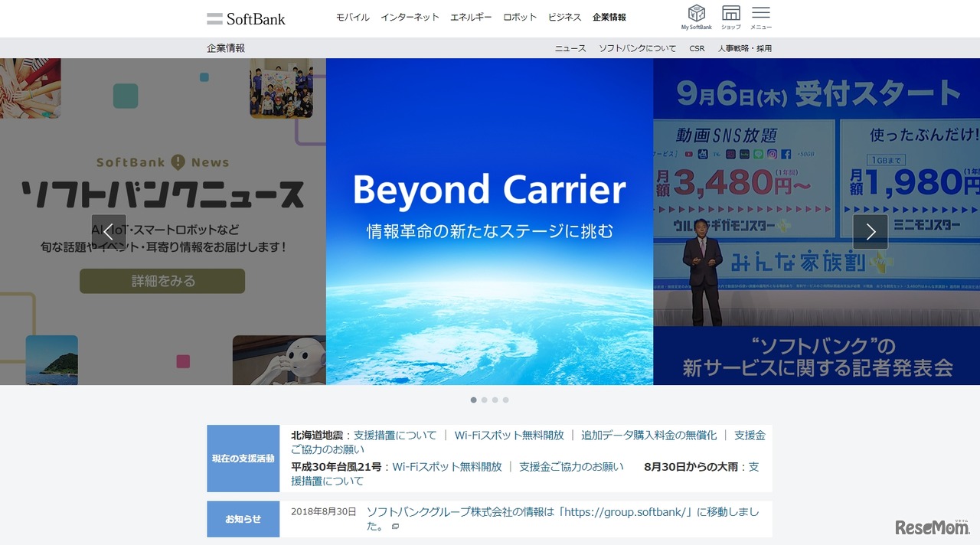Open the 企業情報 menu in top navigation
This screenshot has height=545, width=980.
point(609,17)
